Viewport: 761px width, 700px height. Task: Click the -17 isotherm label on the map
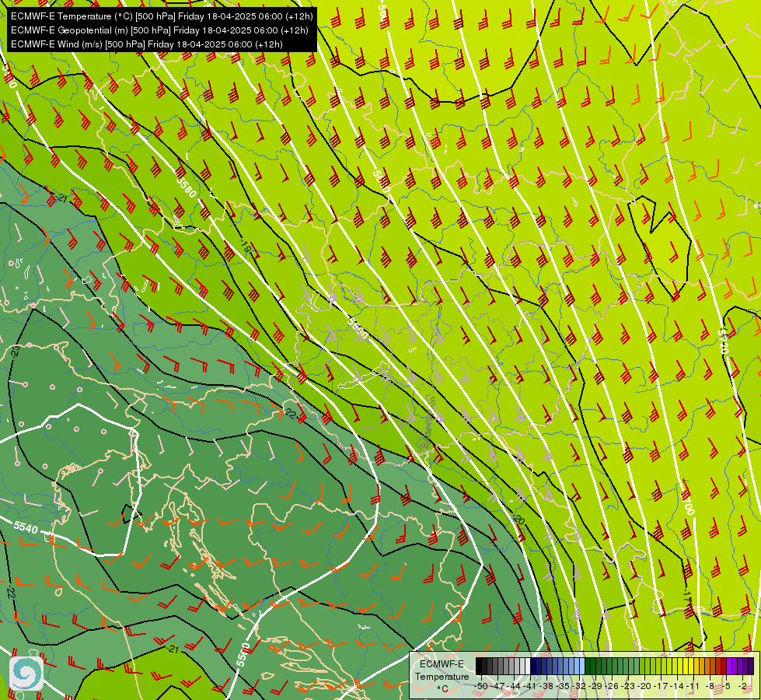(x=686, y=596)
